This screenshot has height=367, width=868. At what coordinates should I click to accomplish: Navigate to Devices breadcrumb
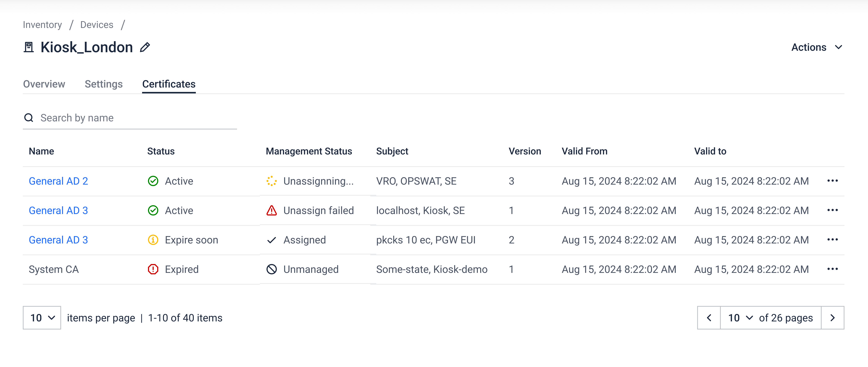point(97,25)
